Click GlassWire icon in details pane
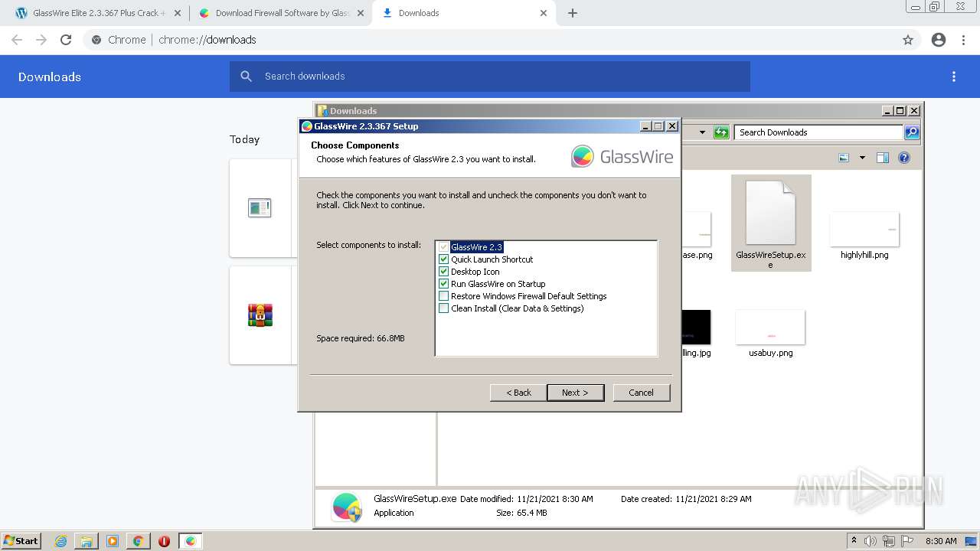Viewport: 980px width, 551px height. [x=347, y=507]
